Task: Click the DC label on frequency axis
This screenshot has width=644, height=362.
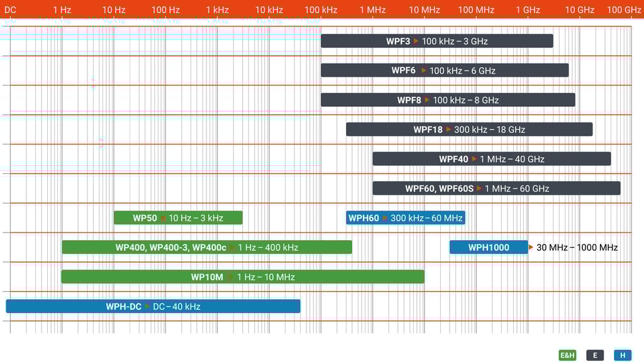Action: click(10, 10)
